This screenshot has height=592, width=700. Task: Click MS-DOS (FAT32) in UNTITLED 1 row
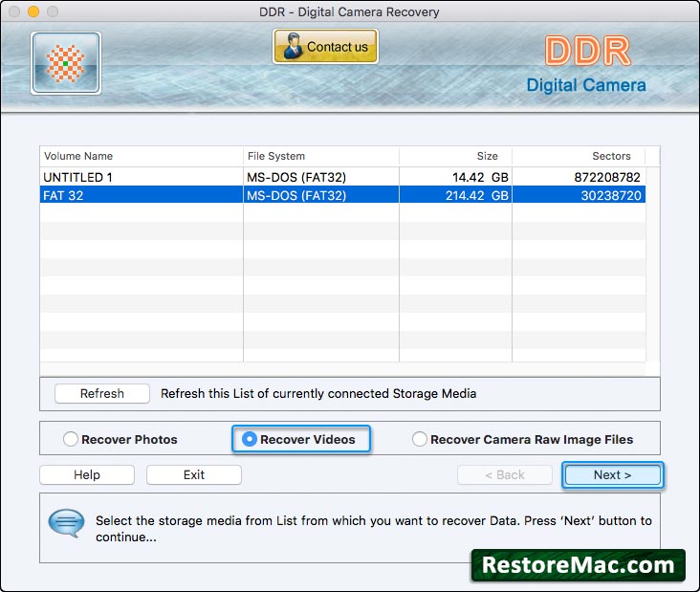(296, 177)
